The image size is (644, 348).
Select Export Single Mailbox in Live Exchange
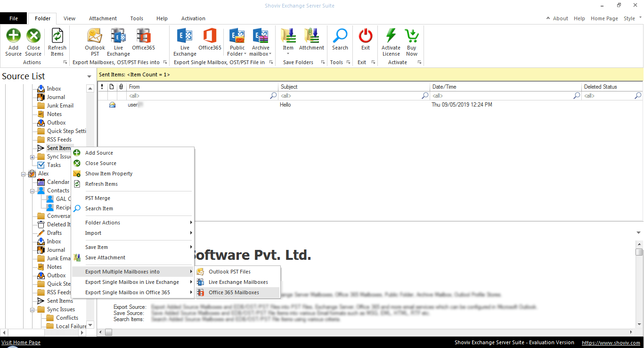(133, 282)
